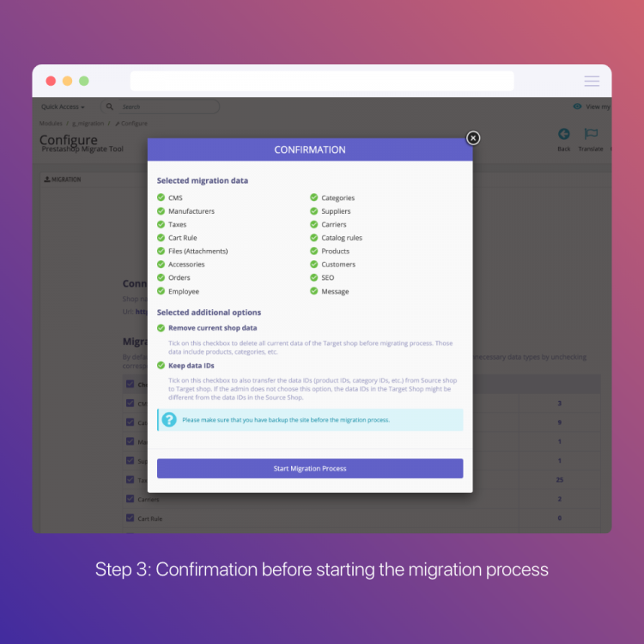Click the check icon beside Carriers in dialog
This screenshot has width=644, height=644.
tap(313, 224)
